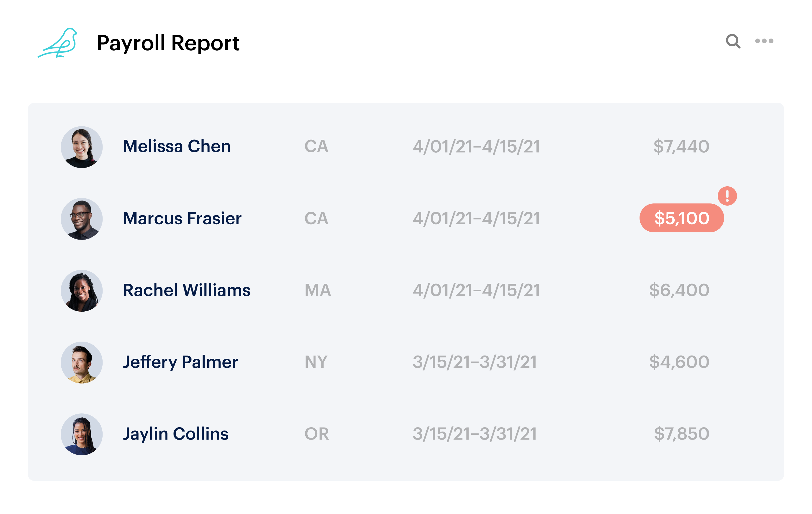Screen dimensions: 812x514
Task: Click the Payroll Report title
Action: (x=168, y=43)
